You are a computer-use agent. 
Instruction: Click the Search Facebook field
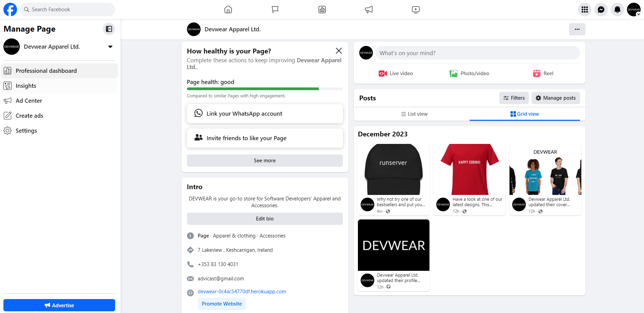67,10
